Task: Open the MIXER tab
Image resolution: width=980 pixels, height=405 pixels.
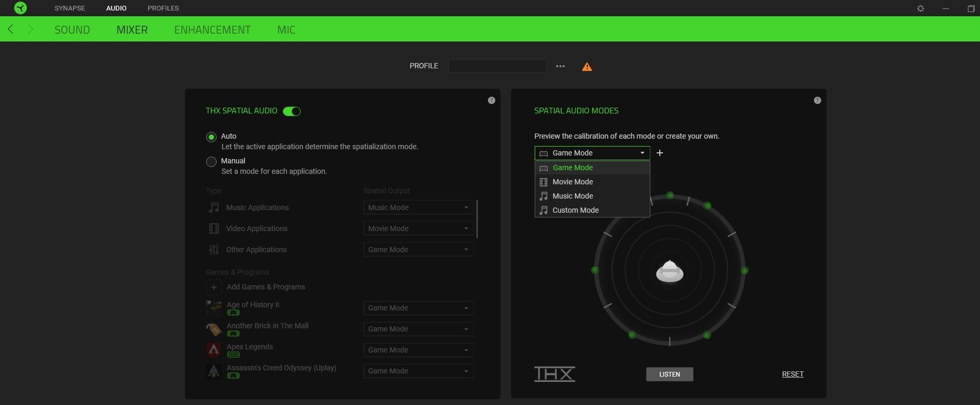Action: pos(132,30)
